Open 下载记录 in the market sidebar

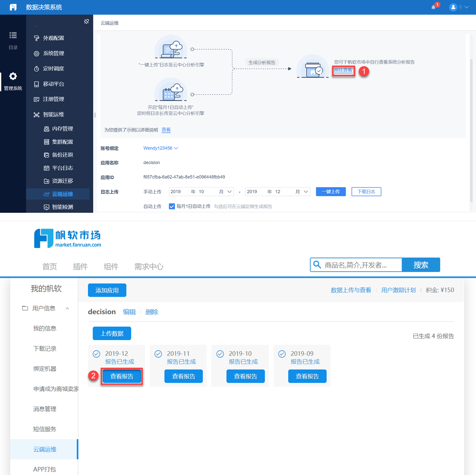[x=45, y=349]
